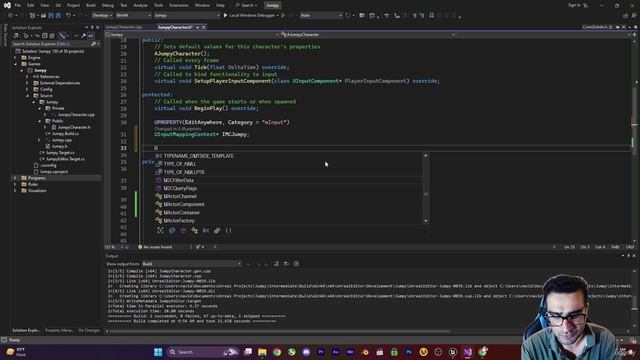
Task: Open the startup project Jumpy dropdown
Action: (187, 15)
